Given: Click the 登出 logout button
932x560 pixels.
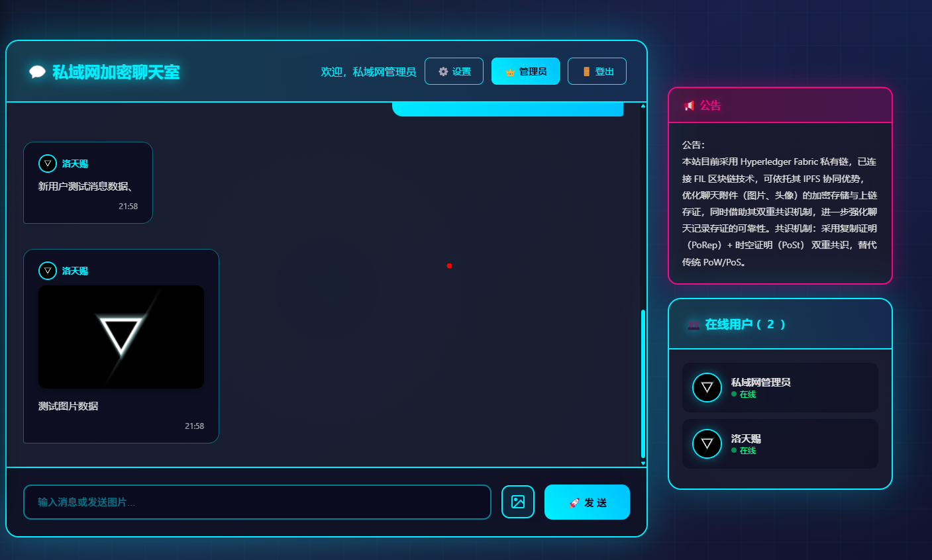Looking at the screenshot, I should 597,71.
